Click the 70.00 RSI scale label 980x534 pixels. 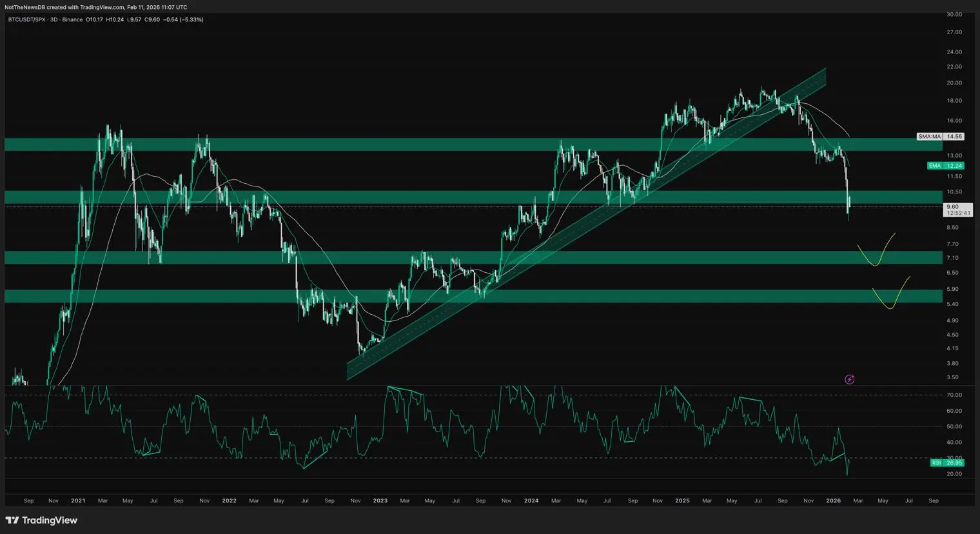(954, 395)
